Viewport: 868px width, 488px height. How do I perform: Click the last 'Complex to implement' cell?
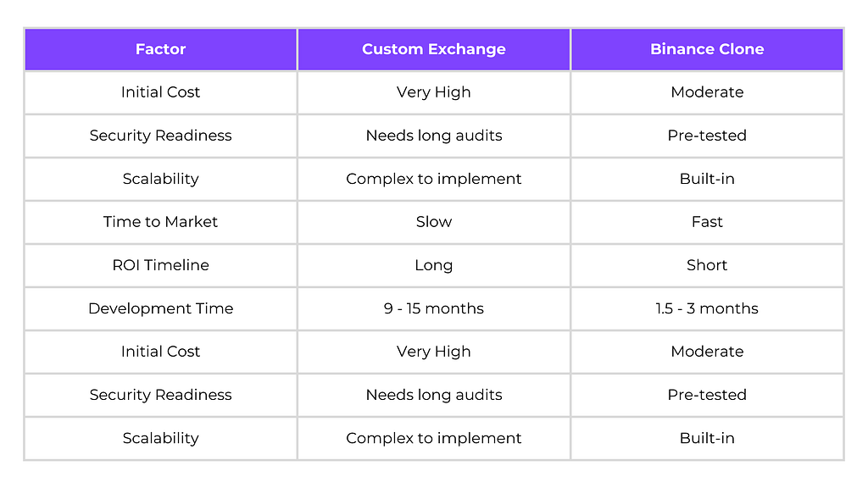click(434, 438)
